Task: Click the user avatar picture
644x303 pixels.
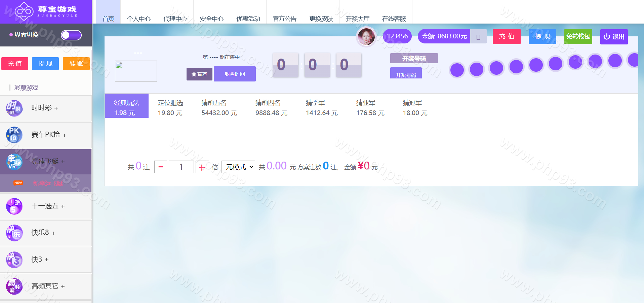Action: click(x=366, y=36)
